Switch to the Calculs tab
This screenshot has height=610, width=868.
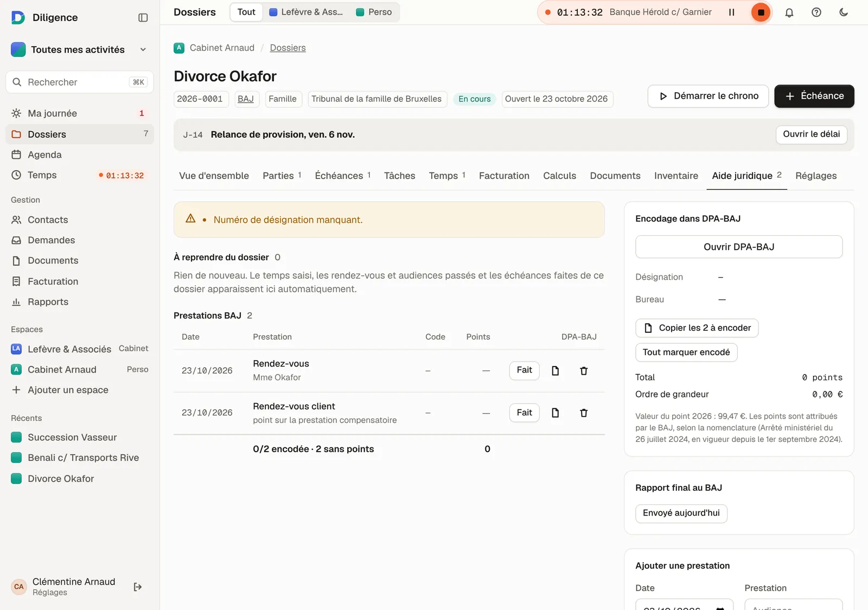(559, 176)
